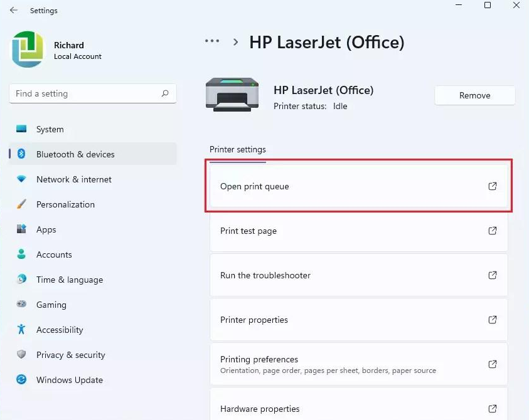The image size is (529, 420).
Task: Click the Remove printer button
Action: pyautogui.click(x=474, y=95)
